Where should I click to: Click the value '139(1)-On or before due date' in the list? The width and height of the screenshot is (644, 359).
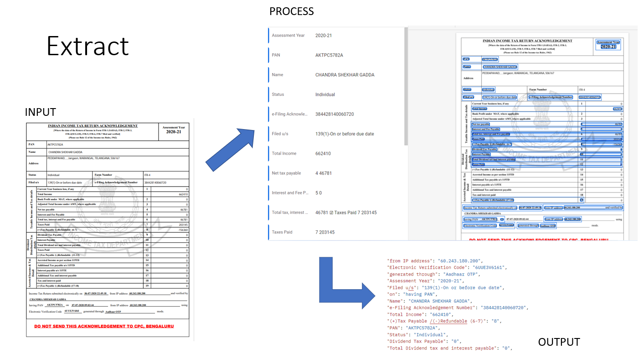[345, 134]
